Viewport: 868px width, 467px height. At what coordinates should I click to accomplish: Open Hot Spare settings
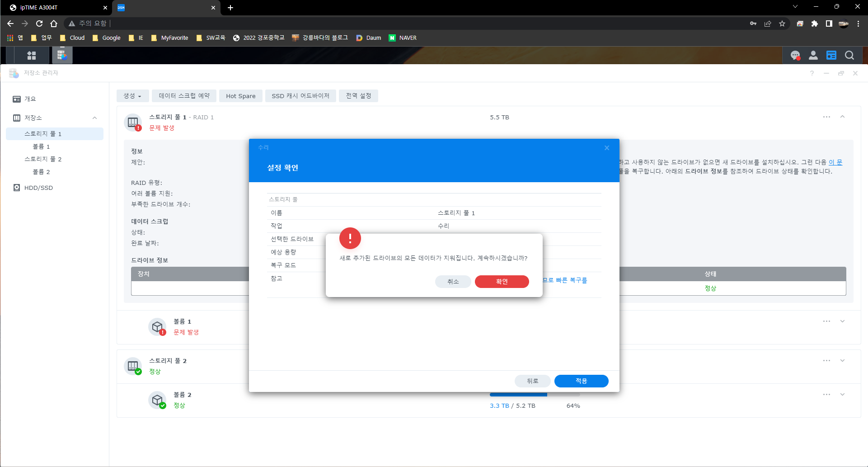pos(241,96)
